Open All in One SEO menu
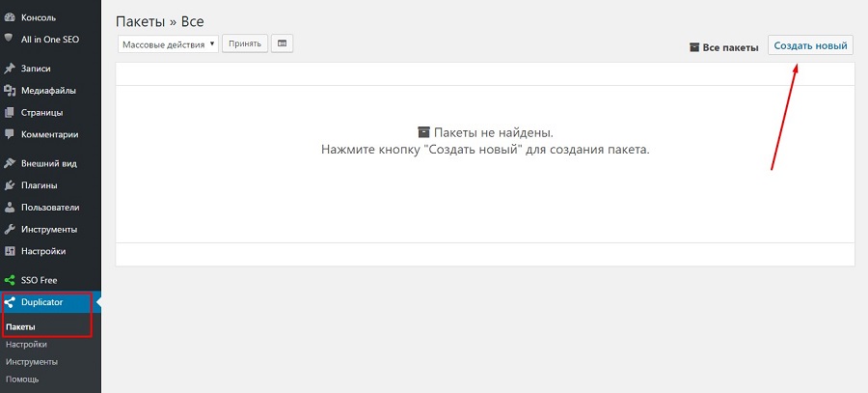 coord(50,40)
